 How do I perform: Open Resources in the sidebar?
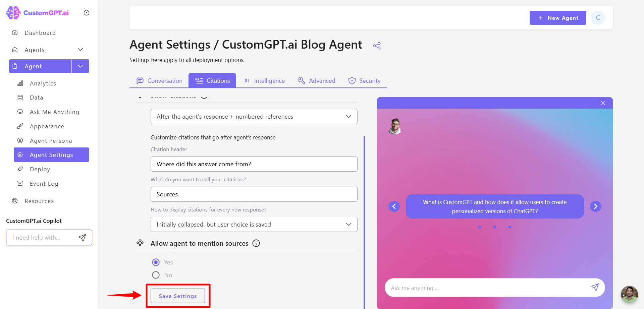click(x=39, y=201)
